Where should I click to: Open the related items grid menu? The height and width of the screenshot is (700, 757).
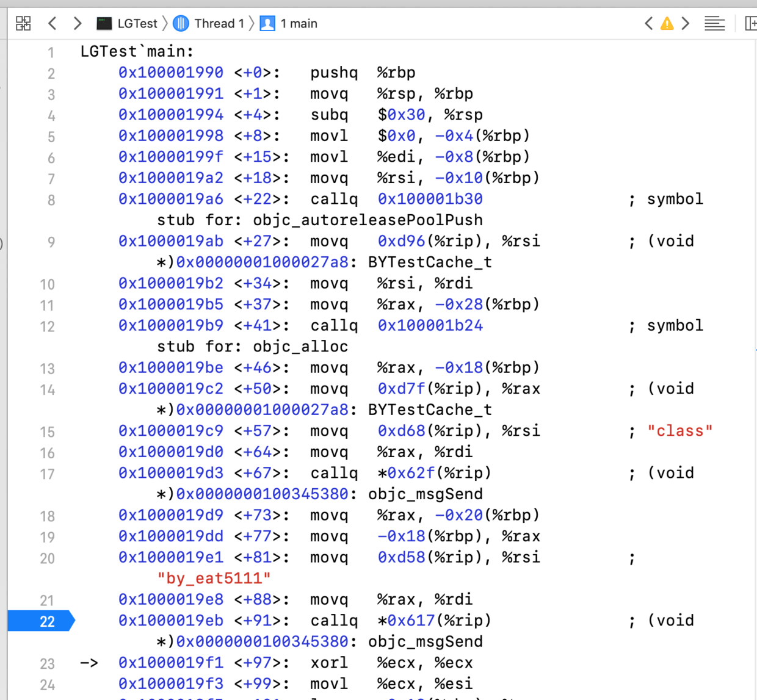(23, 24)
